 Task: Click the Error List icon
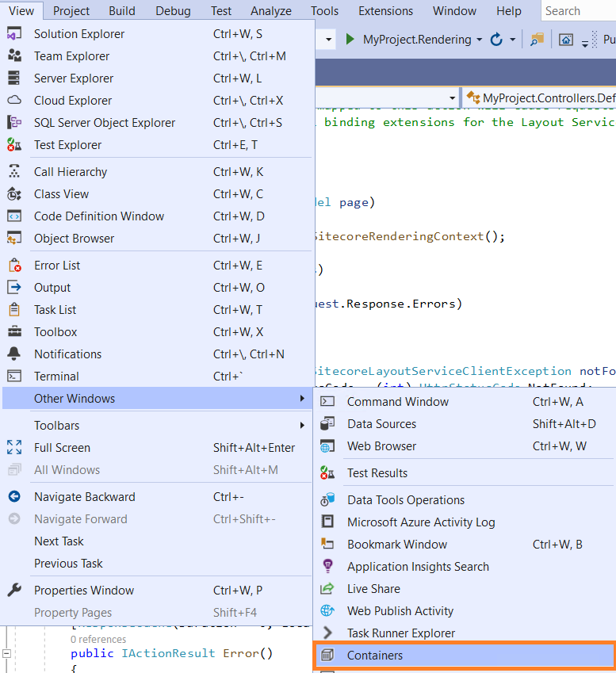(14, 266)
